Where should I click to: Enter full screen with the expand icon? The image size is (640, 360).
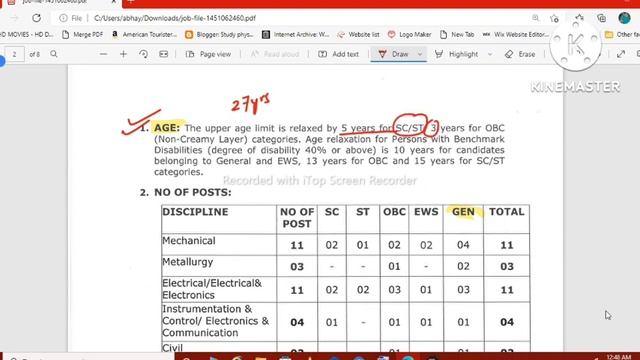point(621,54)
